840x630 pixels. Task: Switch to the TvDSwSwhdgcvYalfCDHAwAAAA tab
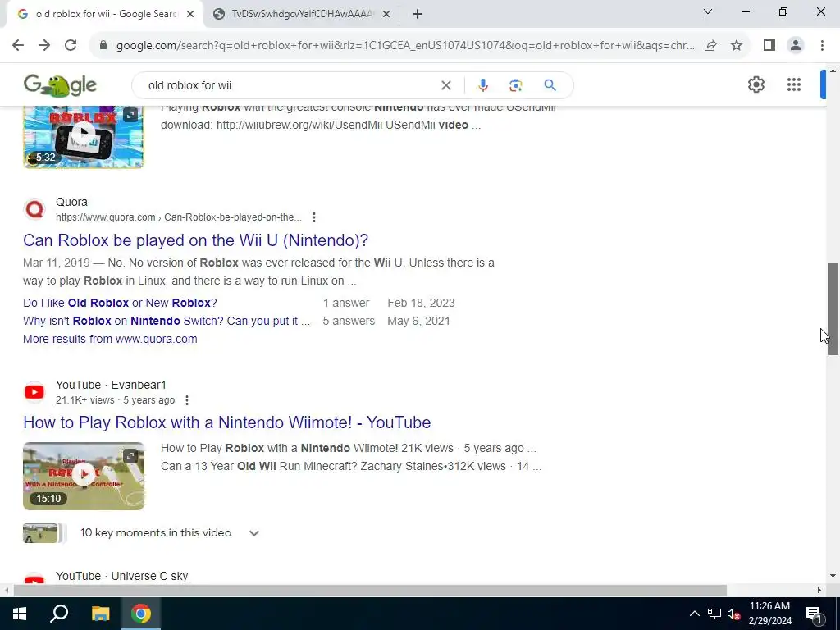[302, 14]
